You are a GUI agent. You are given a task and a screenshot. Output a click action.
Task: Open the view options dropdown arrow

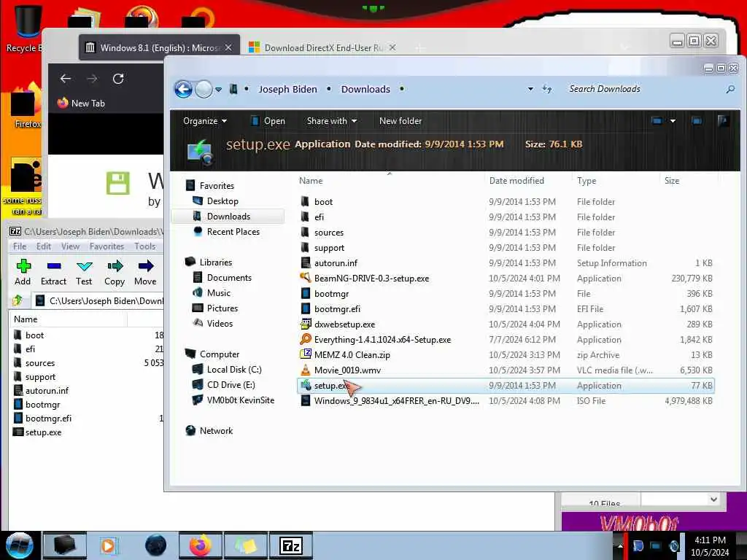(x=673, y=121)
